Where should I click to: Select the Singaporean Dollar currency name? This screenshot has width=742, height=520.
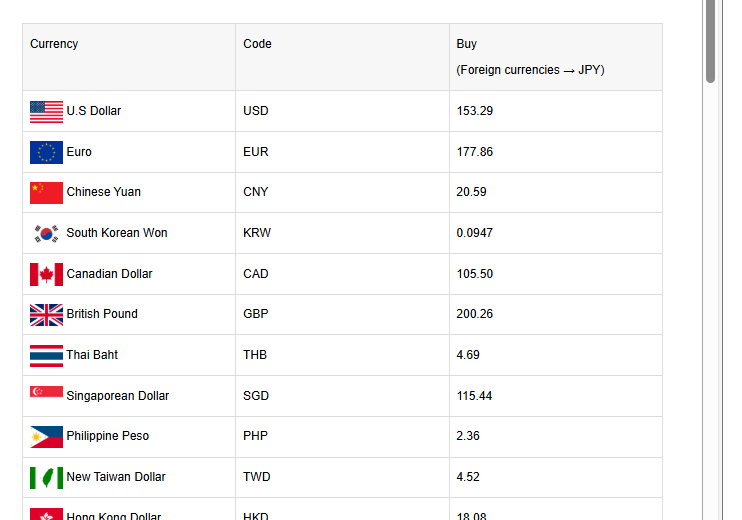point(118,396)
